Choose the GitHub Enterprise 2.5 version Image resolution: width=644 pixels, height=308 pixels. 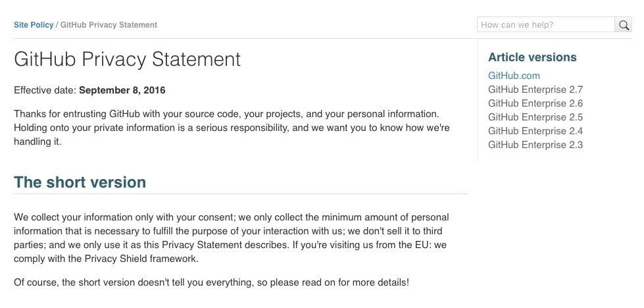click(535, 117)
